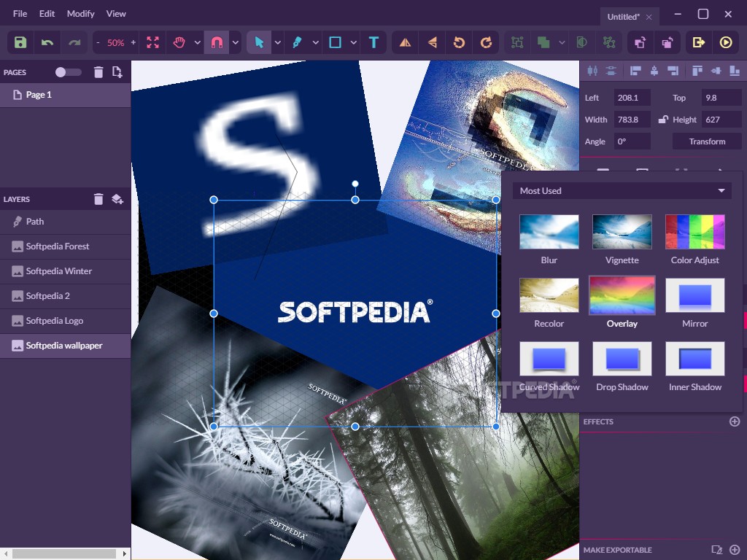Select the arrow selection tool
The image size is (747, 560).
[259, 42]
